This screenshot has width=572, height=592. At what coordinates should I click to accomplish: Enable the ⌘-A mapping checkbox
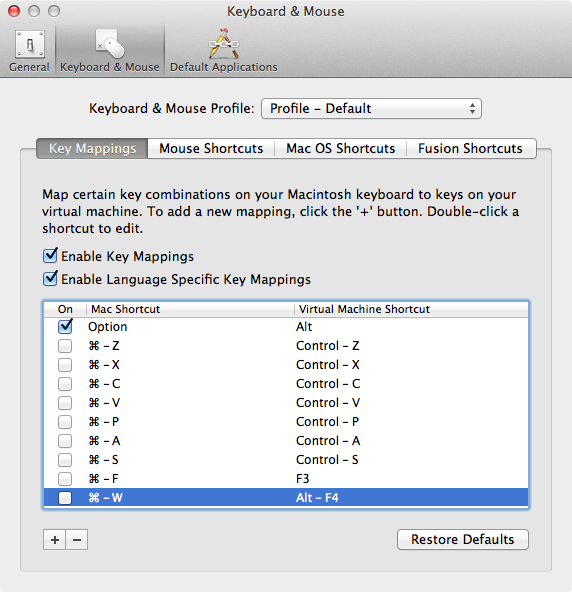(x=65, y=441)
